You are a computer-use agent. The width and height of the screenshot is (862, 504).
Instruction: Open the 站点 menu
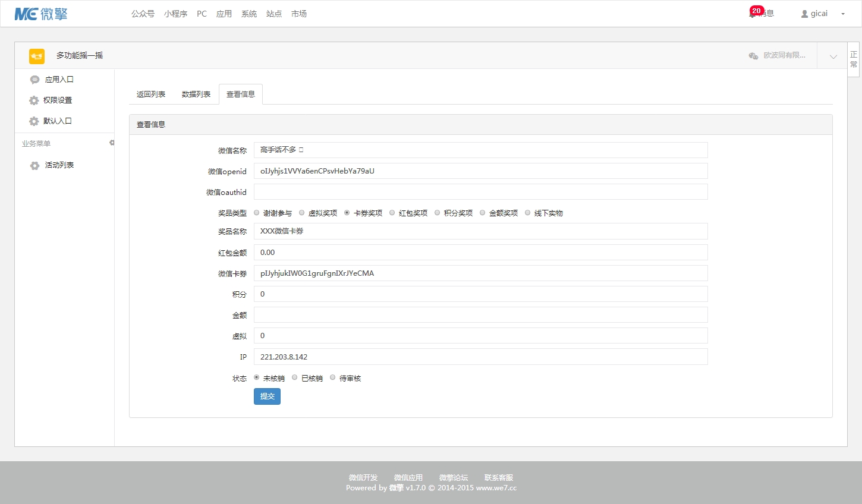click(274, 14)
